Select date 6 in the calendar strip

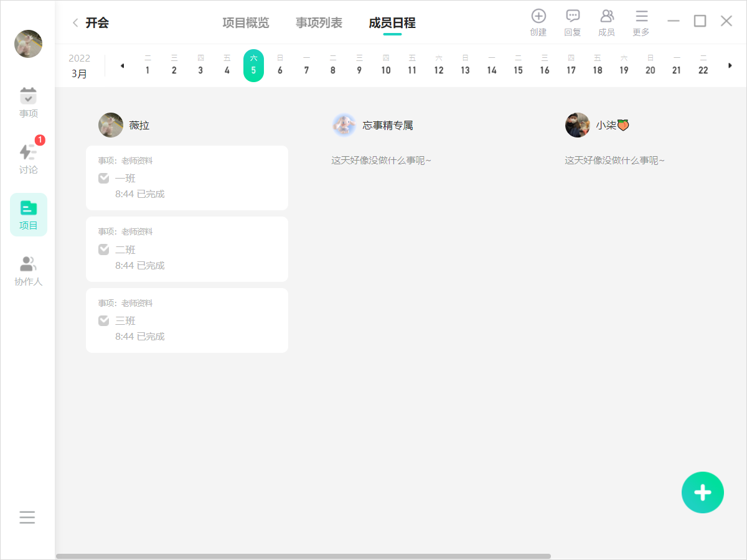tap(280, 65)
